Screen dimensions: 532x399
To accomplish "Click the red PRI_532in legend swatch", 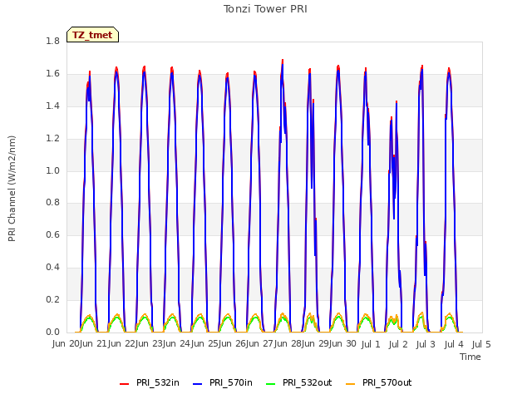I will pyautogui.click(x=124, y=384).
